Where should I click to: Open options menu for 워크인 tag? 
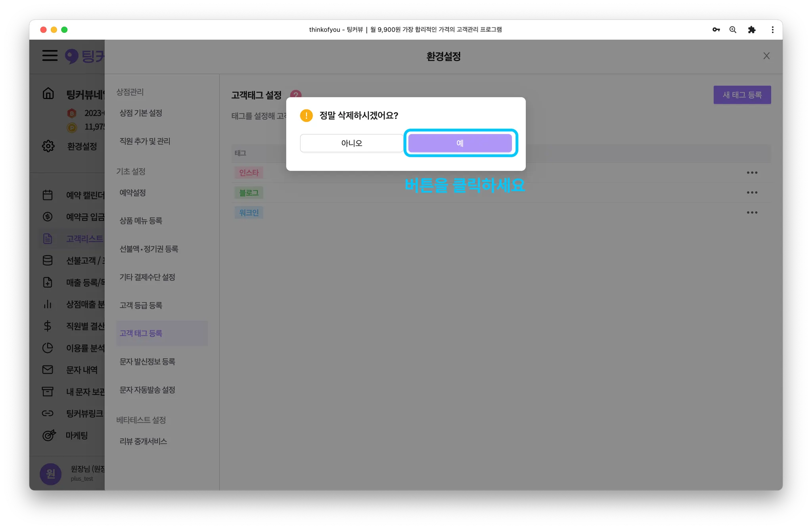[x=752, y=213]
